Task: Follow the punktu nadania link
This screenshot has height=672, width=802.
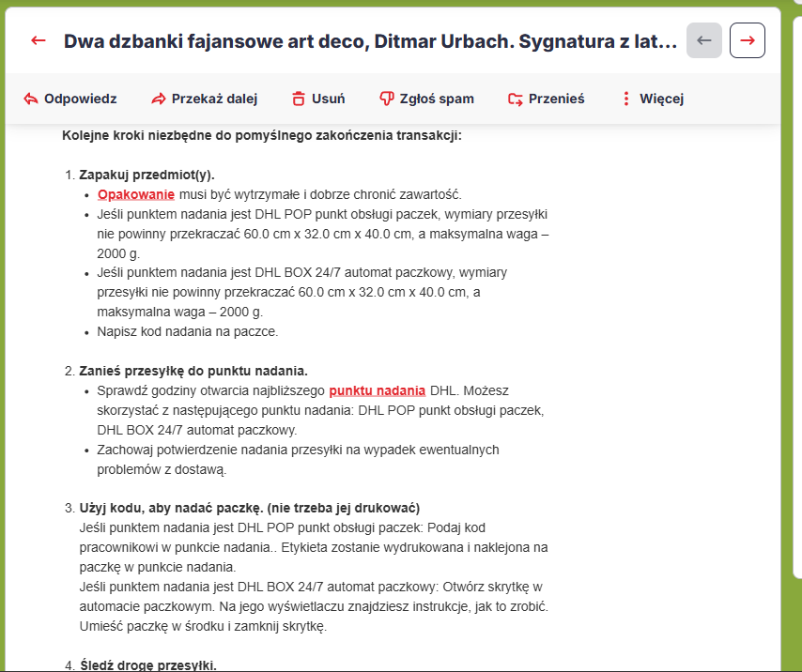Action: point(377,390)
